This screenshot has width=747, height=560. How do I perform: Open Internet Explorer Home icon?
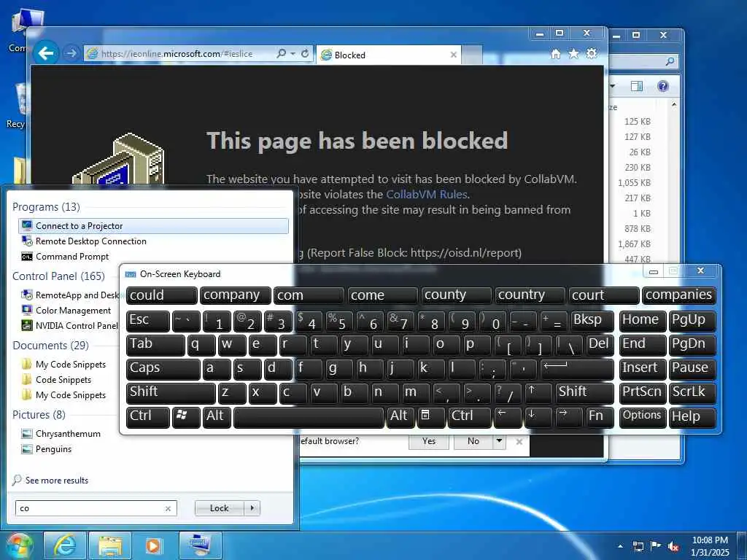pyautogui.click(x=555, y=54)
